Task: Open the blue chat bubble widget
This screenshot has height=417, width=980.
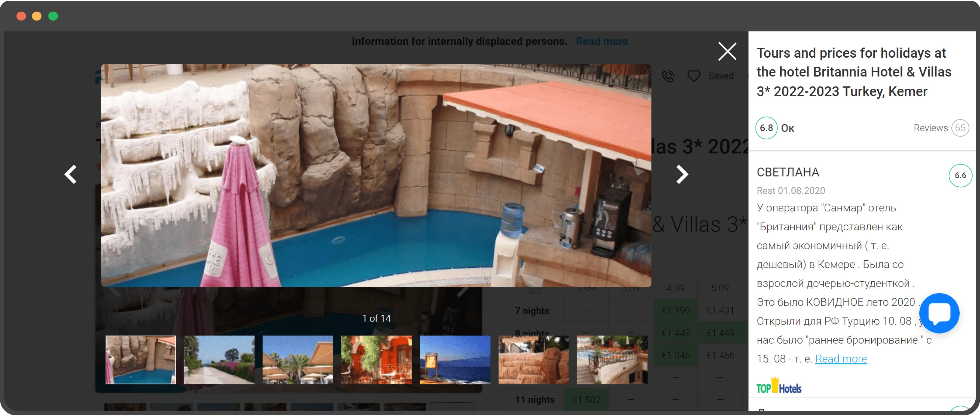Action: click(939, 313)
